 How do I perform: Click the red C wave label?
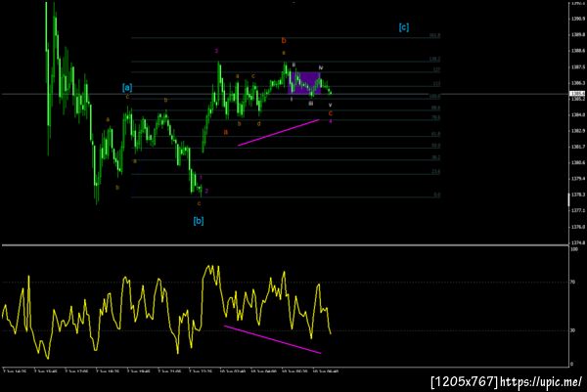click(331, 113)
